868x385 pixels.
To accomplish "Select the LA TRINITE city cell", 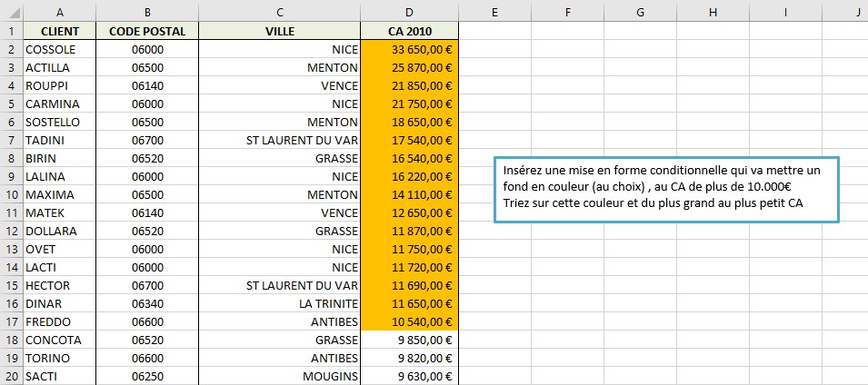I will [x=279, y=303].
